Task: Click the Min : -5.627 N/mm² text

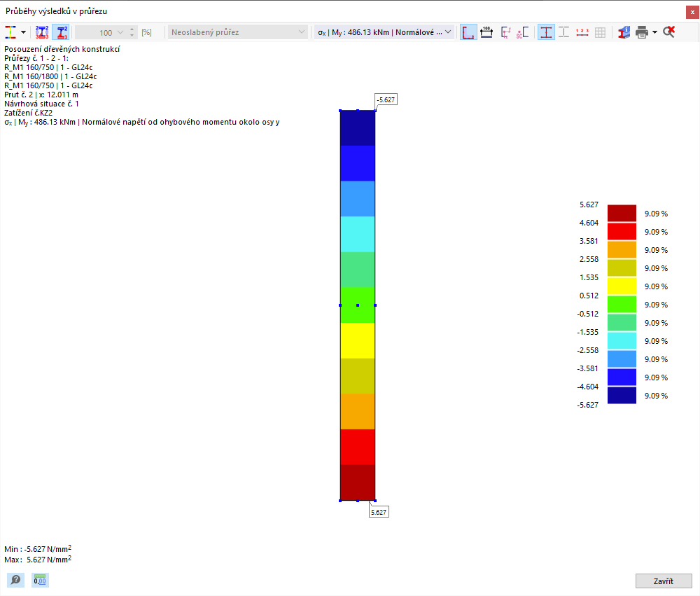Action: point(38,548)
